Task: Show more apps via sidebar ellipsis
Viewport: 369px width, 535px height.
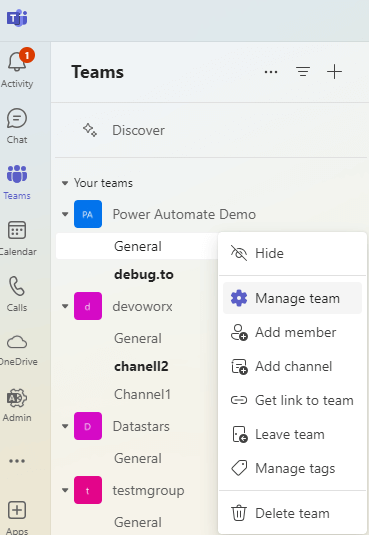Action: click(17, 461)
